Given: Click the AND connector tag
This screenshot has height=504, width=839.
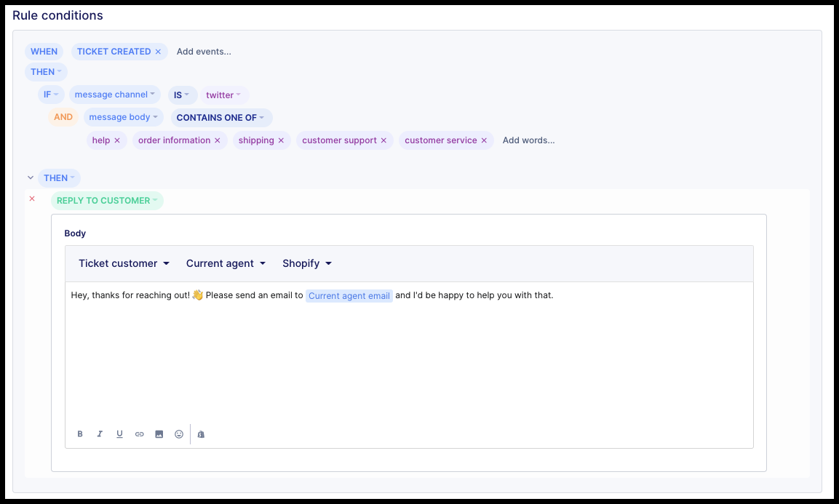Looking at the screenshot, I should point(63,117).
